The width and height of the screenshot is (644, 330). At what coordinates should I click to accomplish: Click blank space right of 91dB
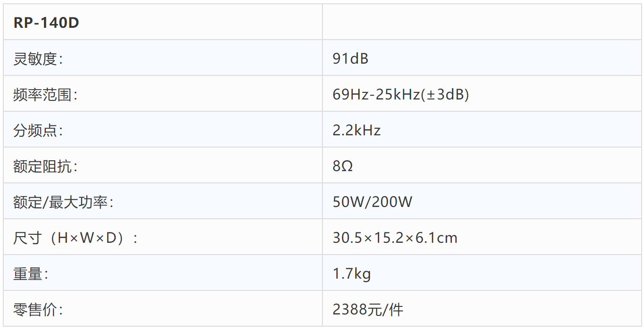click(504, 58)
